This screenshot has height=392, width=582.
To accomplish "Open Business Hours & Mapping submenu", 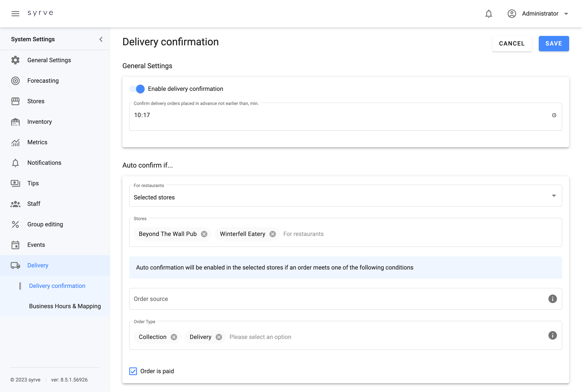I will pos(65,306).
